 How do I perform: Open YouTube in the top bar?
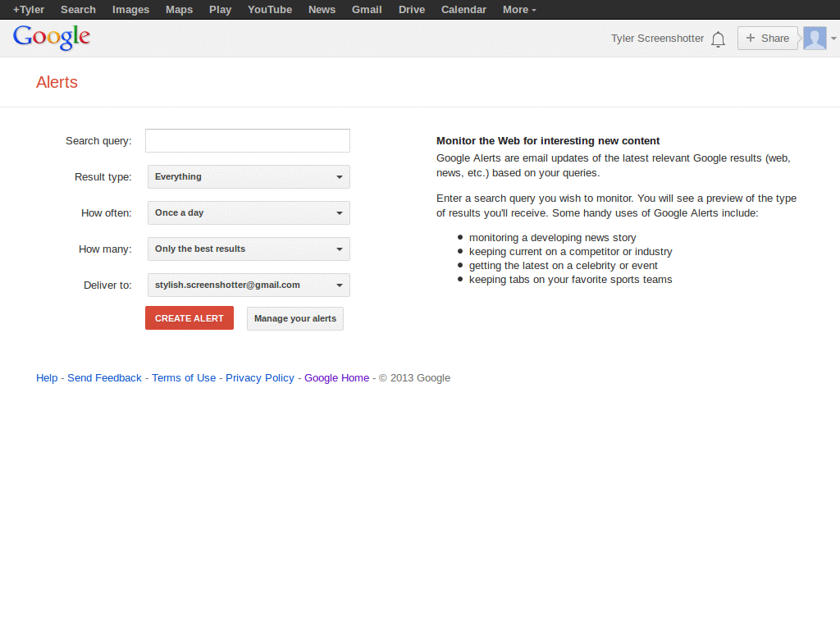(x=270, y=10)
